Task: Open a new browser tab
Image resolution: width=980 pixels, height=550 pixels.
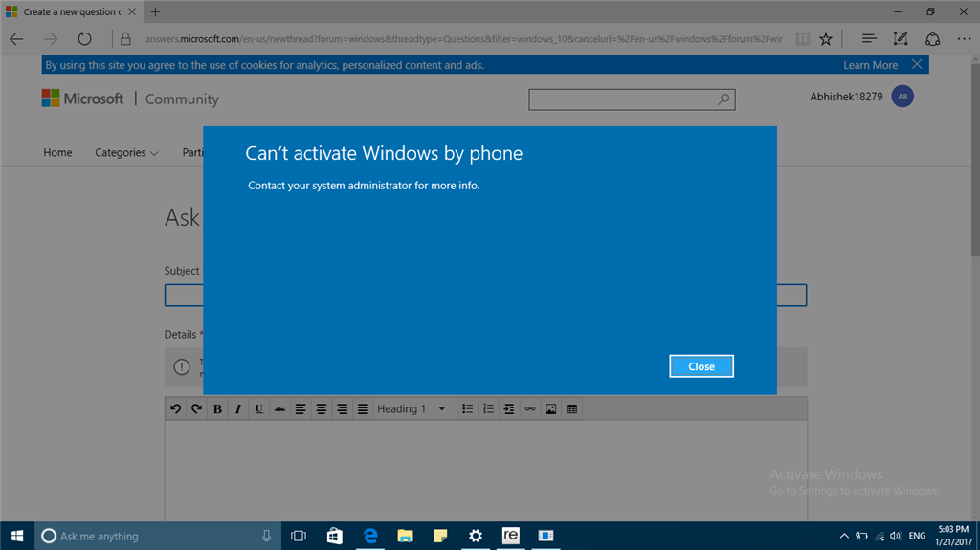Action: click(x=156, y=11)
